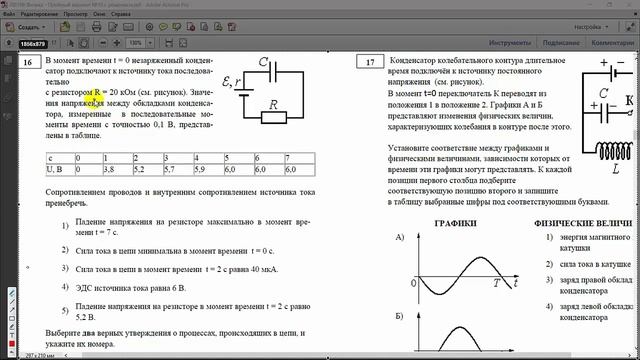This screenshot has width=640, height=360.
Task: Send the file by email
Action: point(128,27)
